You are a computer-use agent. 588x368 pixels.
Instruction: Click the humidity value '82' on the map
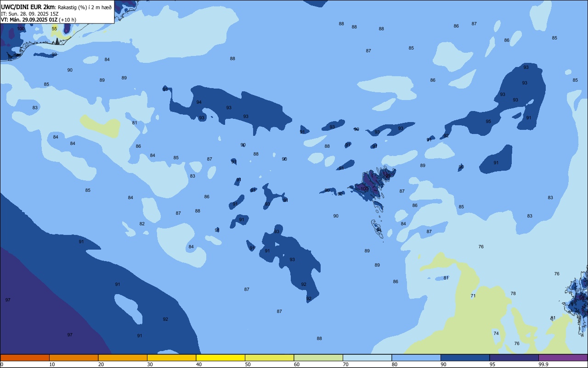pos(142,224)
